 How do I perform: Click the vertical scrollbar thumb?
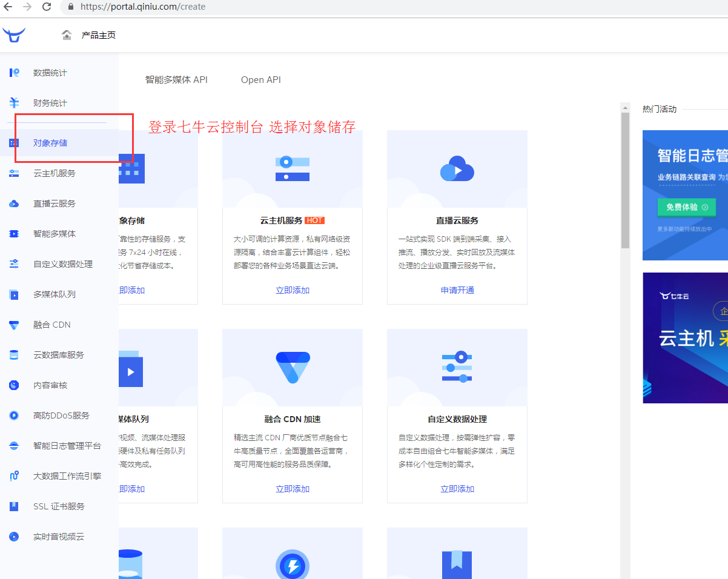tap(625, 180)
